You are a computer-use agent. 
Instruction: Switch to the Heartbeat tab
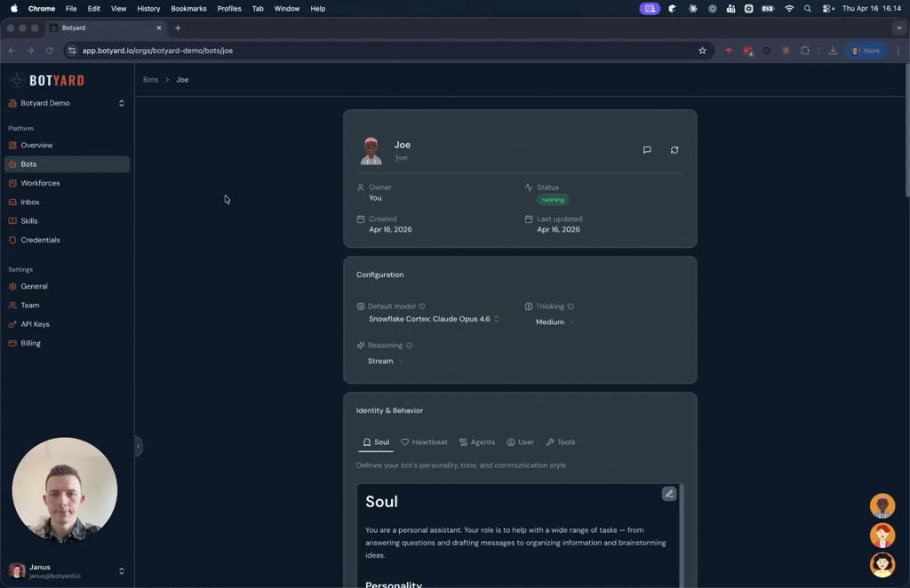pos(424,441)
